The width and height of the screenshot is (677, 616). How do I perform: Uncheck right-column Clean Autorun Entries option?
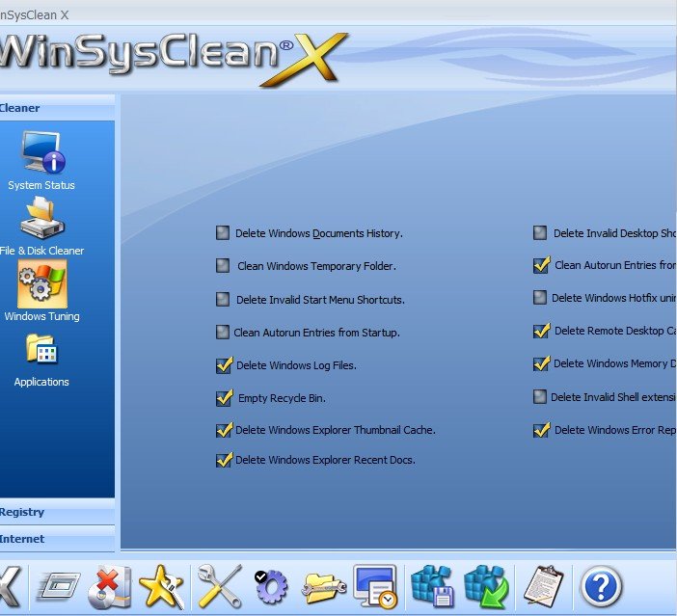pos(541,265)
